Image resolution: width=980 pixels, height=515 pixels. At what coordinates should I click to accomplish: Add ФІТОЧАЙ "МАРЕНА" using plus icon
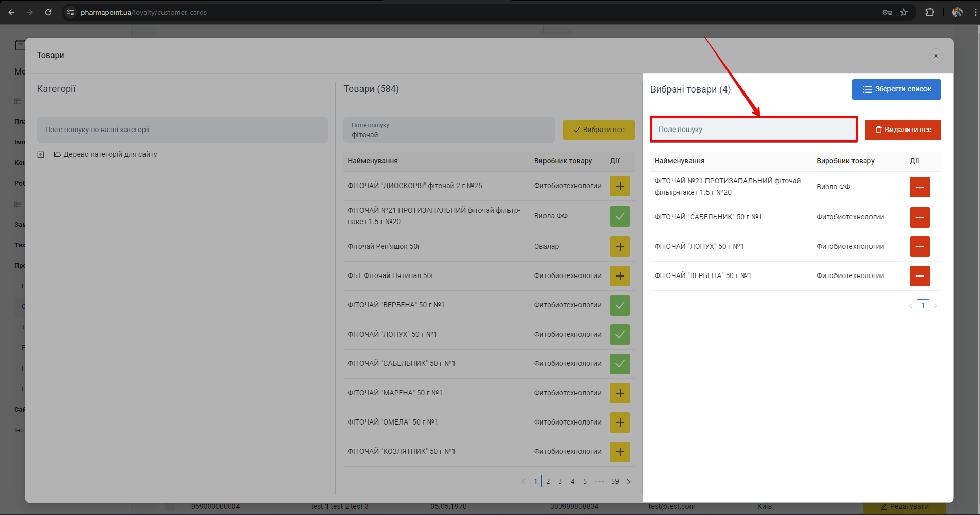[x=620, y=393]
